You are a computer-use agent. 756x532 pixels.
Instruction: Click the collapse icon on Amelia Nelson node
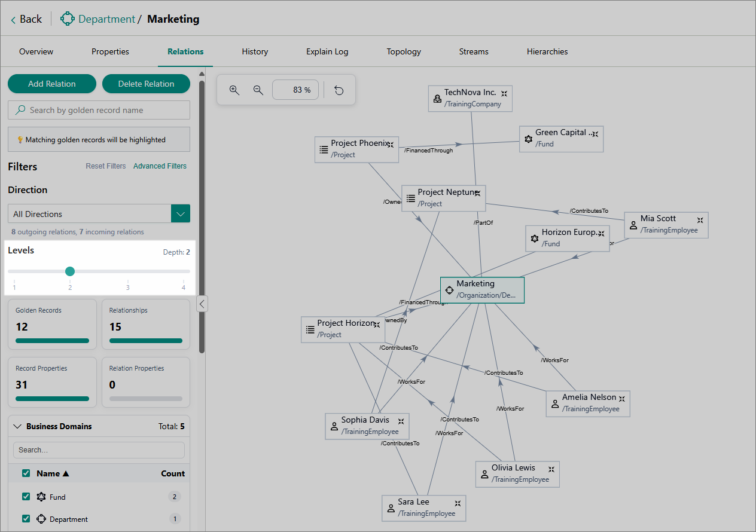(621, 398)
